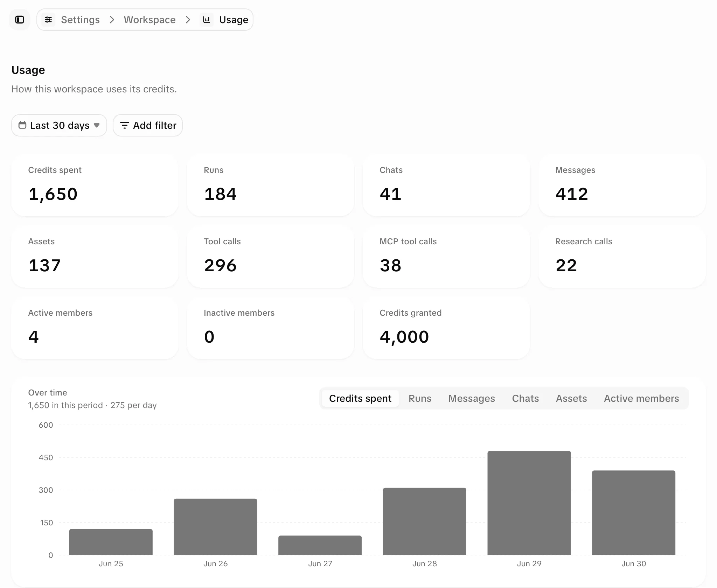Viewport: 717px width, 588px height.
Task: Click the 'Over time' chart heading
Action: click(x=48, y=393)
